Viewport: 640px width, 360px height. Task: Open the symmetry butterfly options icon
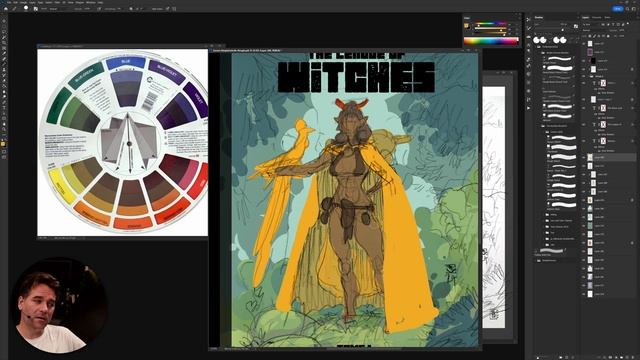pos(174,9)
